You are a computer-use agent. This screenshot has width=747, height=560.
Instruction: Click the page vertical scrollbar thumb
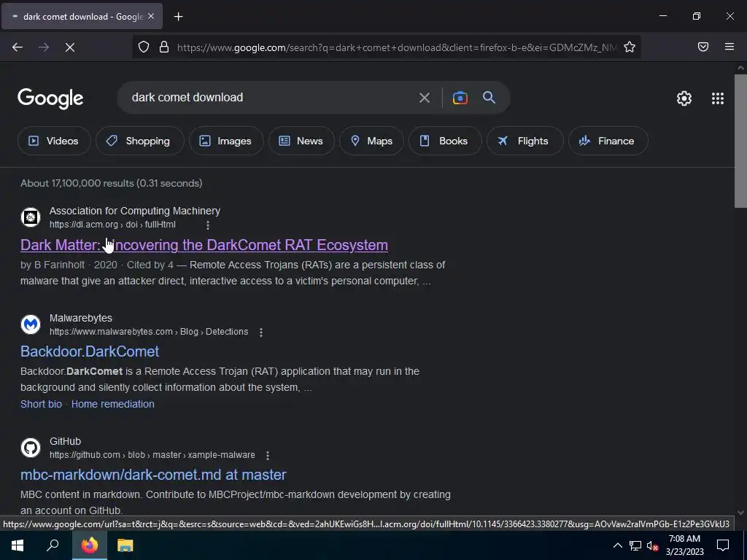(x=740, y=141)
